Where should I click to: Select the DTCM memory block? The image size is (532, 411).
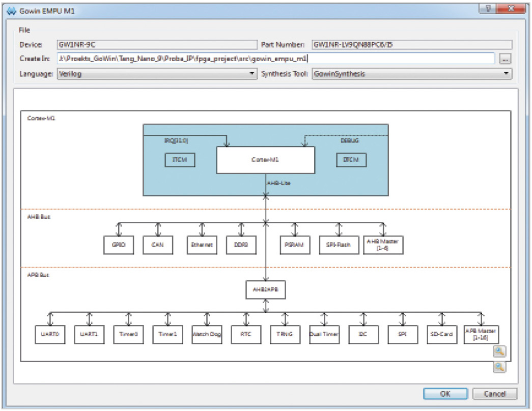click(x=351, y=159)
